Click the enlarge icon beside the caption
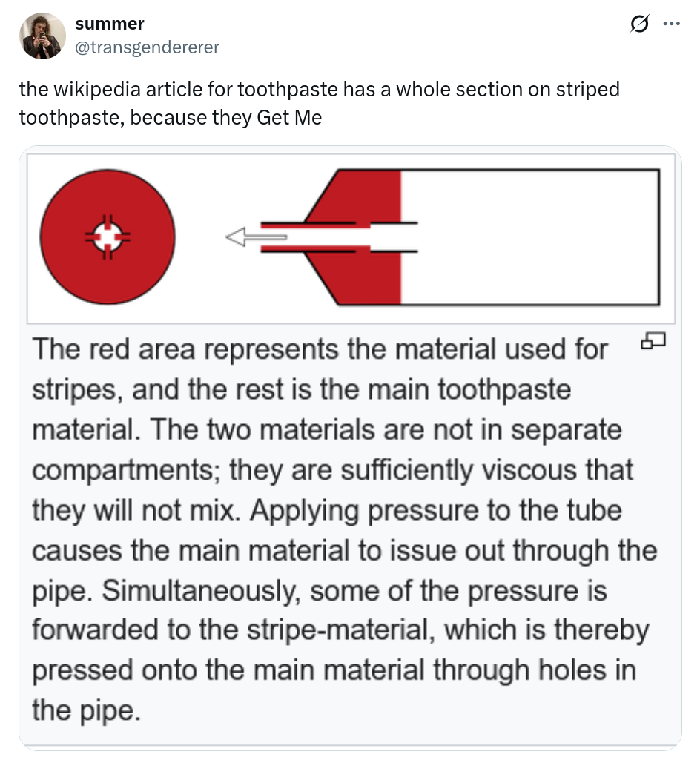Image resolution: width=700 pixels, height=763 pixels. pos(653,341)
